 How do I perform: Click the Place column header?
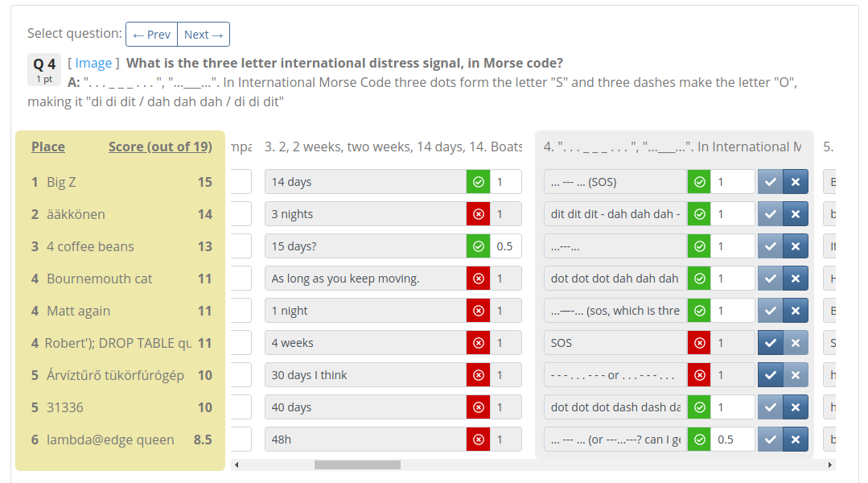tap(47, 147)
